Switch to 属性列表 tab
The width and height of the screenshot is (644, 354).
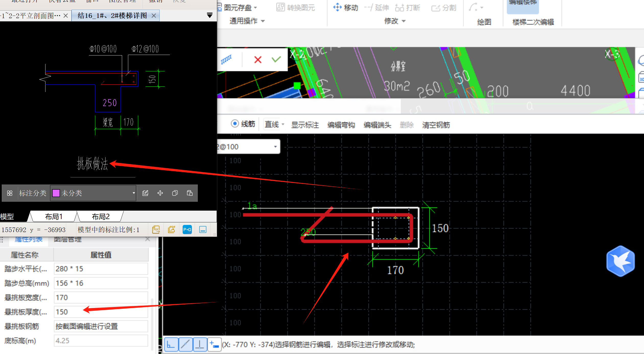pyautogui.click(x=29, y=240)
